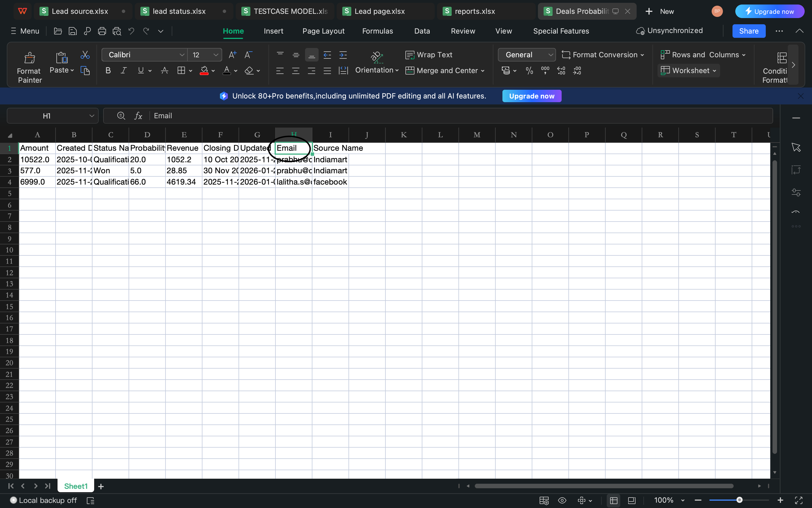Click the Thousands separator icon

click(545, 71)
